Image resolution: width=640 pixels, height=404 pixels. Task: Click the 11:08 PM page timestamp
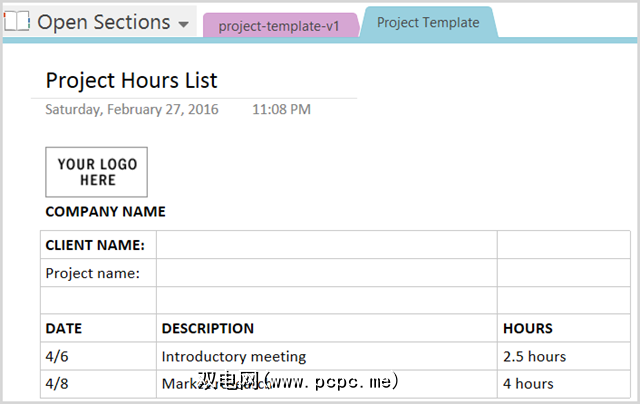click(281, 109)
